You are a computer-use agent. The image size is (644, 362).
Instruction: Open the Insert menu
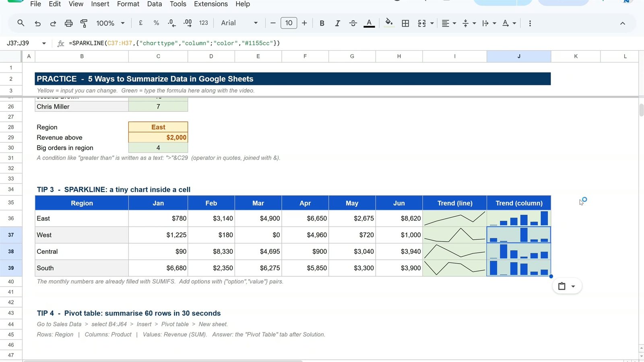(x=100, y=4)
